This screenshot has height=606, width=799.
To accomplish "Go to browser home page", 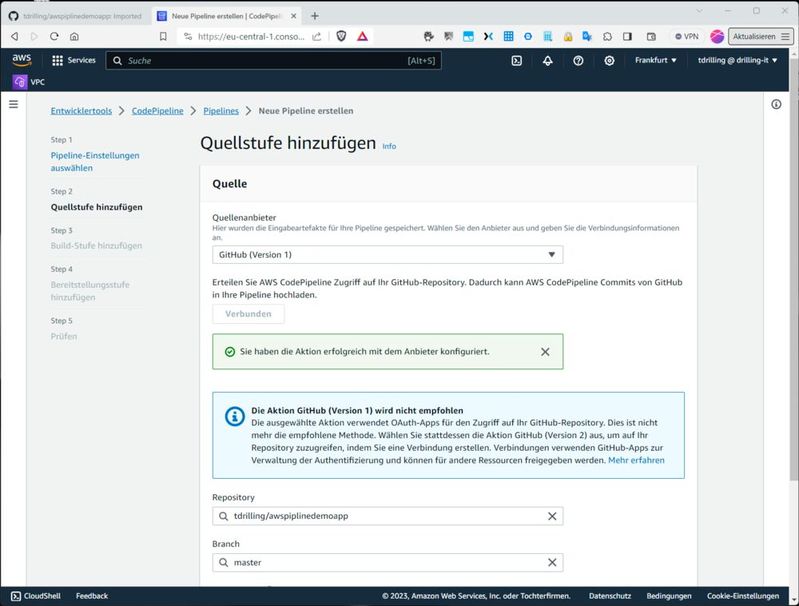I will pos(74,36).
